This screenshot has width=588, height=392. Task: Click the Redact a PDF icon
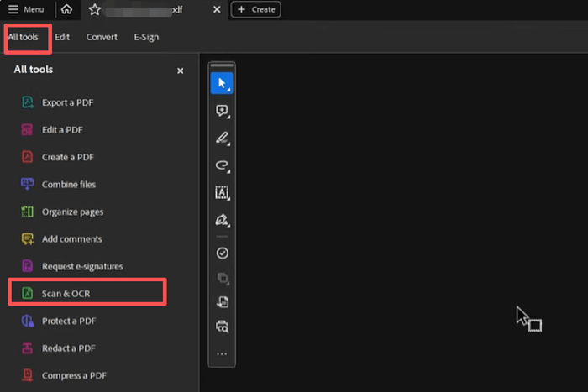point(27,348)
